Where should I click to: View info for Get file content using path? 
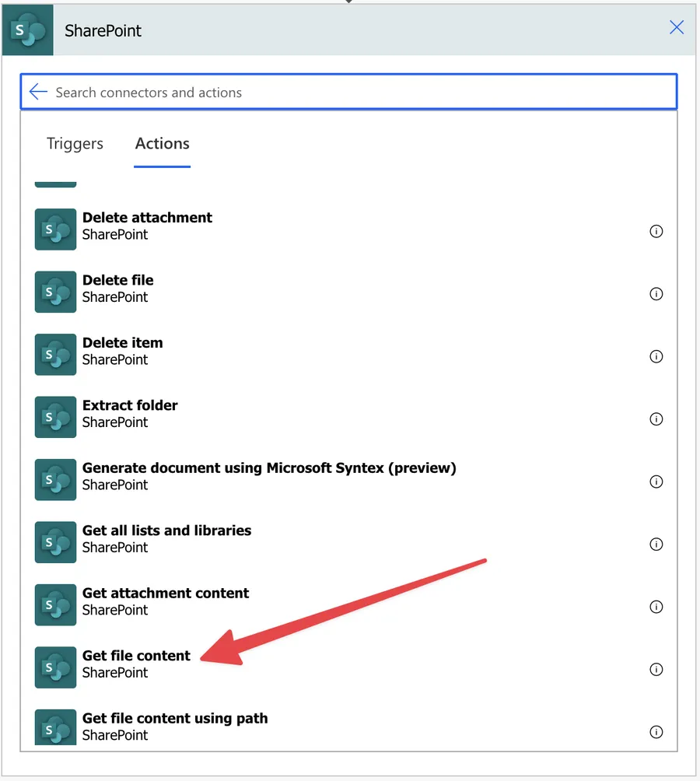point(656,731)
